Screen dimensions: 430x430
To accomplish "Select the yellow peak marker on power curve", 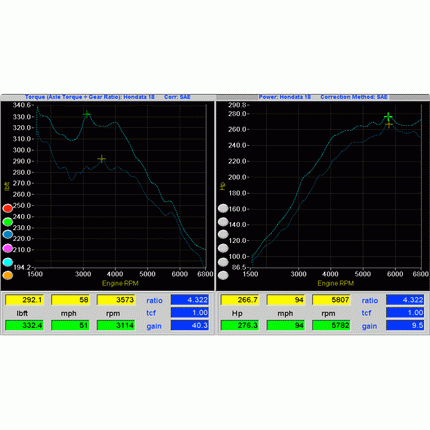I will (x=389, y=125).
